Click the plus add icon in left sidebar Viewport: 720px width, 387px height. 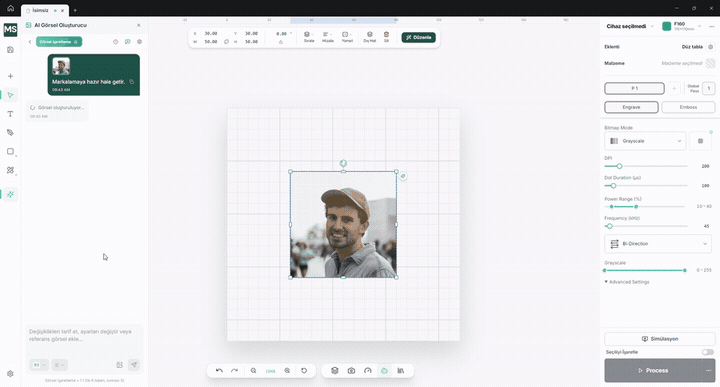click(x=10, y=76)
